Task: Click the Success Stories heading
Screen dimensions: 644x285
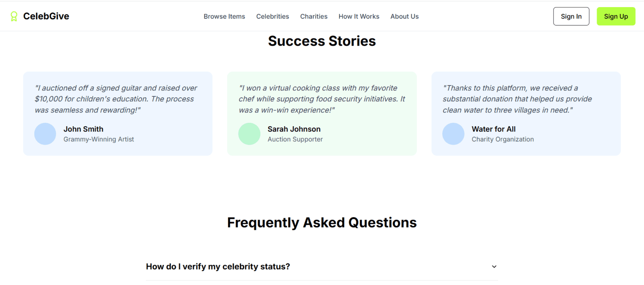Action: pos(322,41)
